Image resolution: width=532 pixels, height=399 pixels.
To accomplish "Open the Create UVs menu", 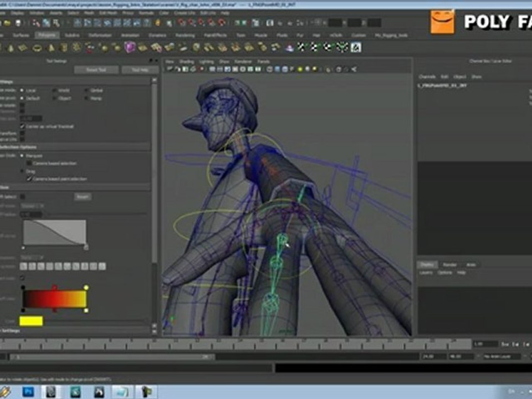I will (184, 13).
